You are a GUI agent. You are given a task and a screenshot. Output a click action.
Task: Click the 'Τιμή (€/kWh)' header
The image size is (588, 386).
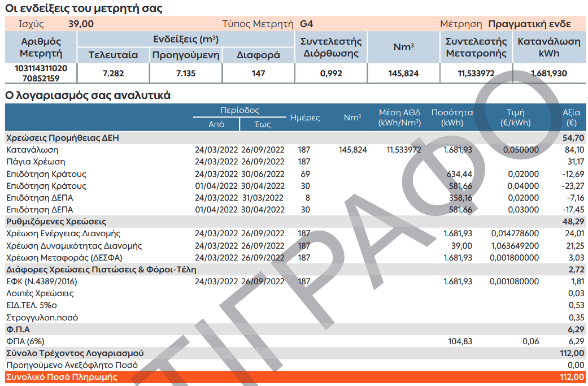tap(516, 118)
